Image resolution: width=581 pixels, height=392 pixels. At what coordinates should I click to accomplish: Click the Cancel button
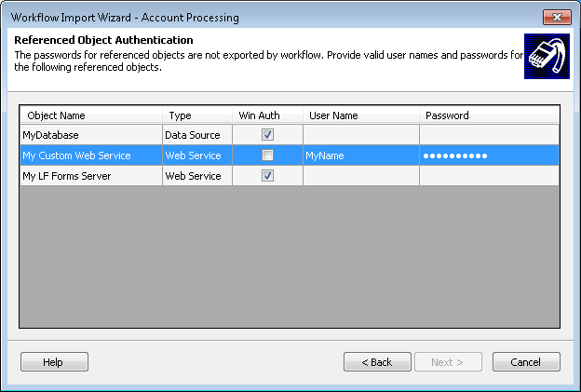point(526,362)
